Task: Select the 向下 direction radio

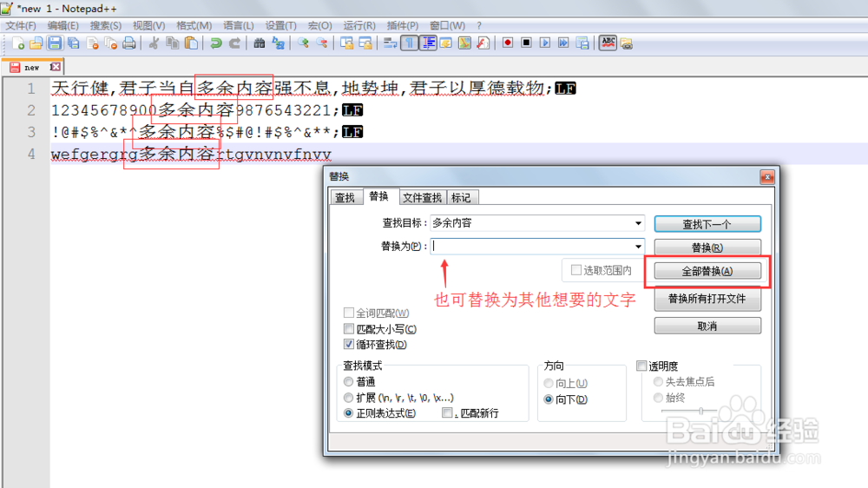Action: click(548, 399)
